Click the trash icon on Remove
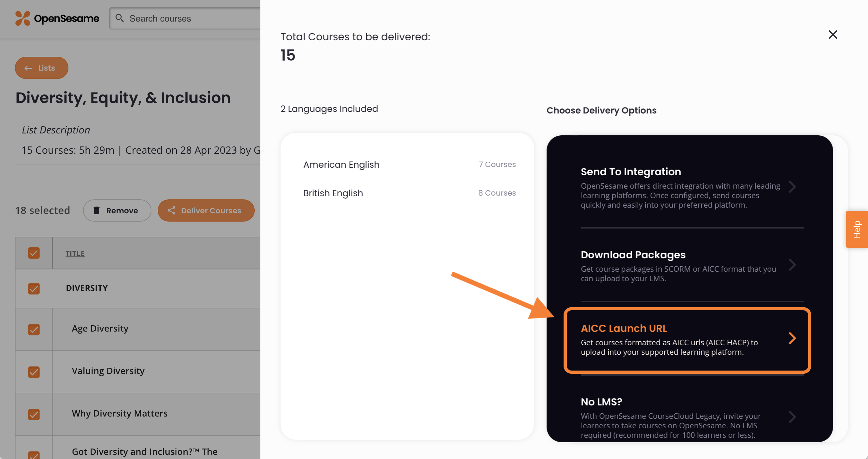The height and width of the screenshot is (459, 868). point(96,210)
